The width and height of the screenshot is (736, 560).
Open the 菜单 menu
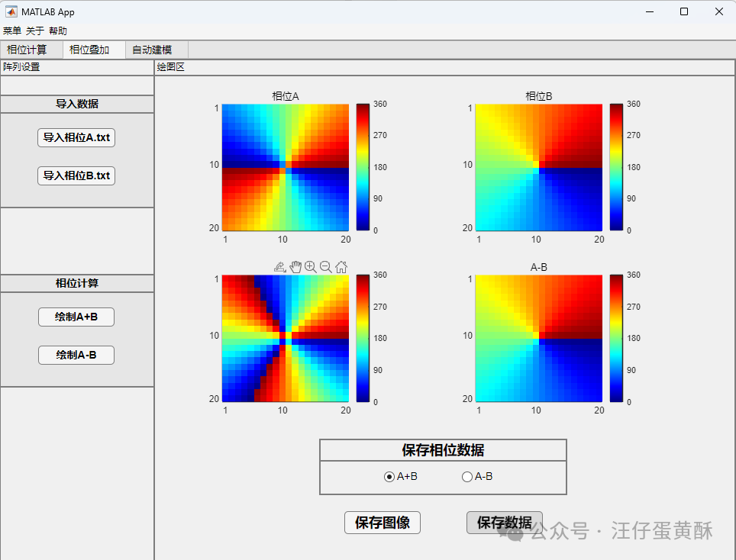tap(12, 31)
